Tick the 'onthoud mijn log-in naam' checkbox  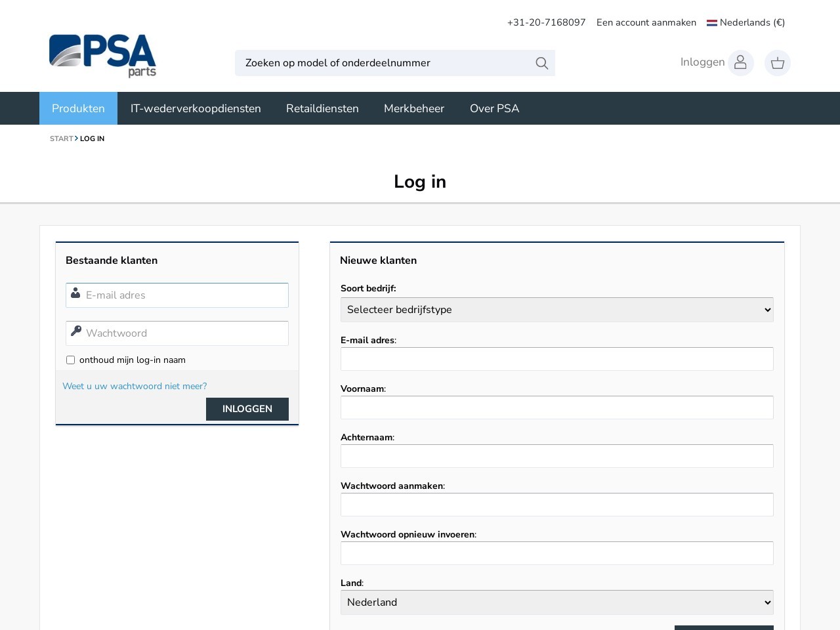70,360
